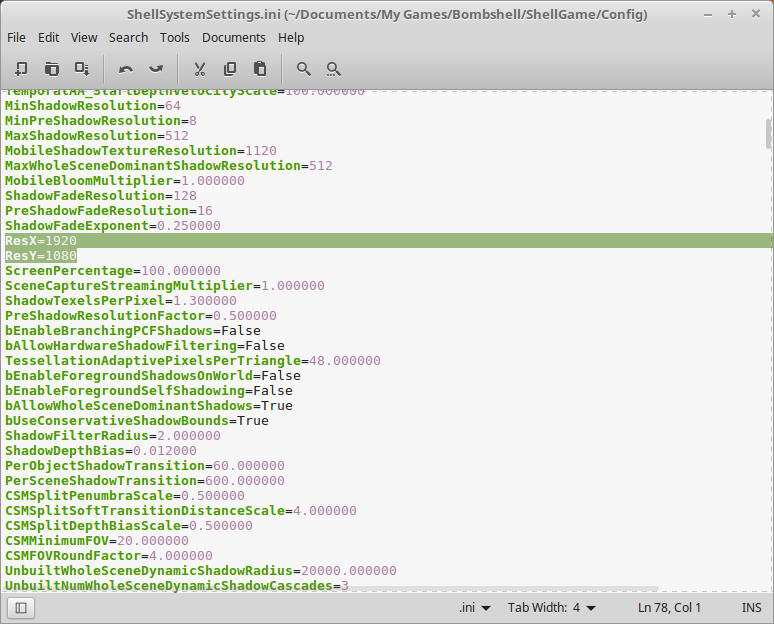
Task: Click the UnbuiltWholeSceneDynamicShadowRadius line
Action: pos(200,571)
